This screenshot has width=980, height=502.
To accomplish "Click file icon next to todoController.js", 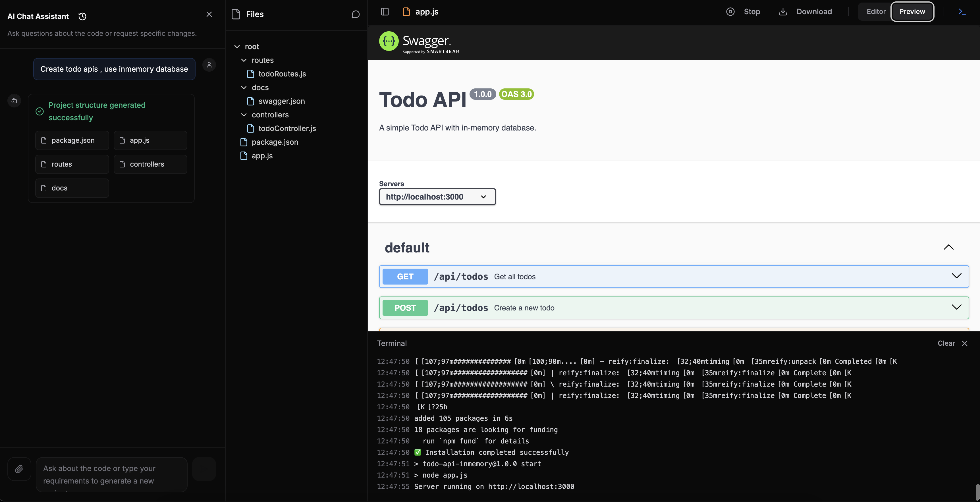I will pos(251,129).
